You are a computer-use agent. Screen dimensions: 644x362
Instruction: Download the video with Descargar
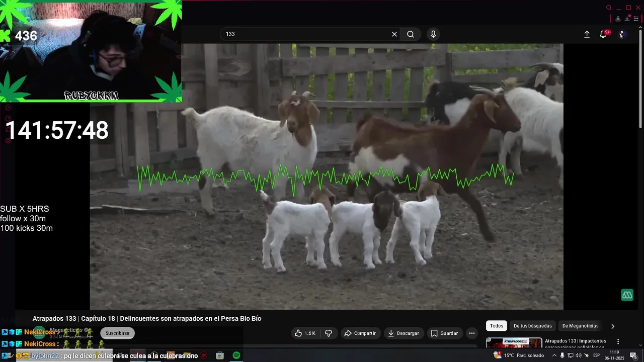coord(403,333)
